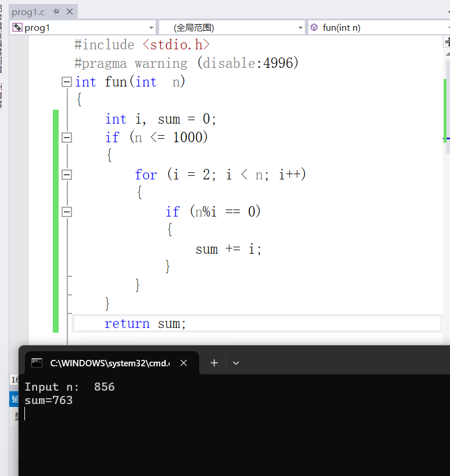
Task: Open the fun(int n) member dropdown
Action: click(449, 28)
